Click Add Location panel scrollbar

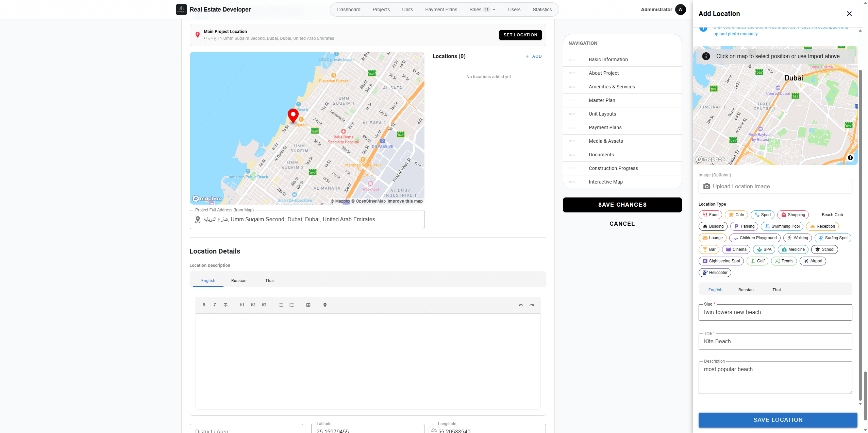pos(860,235)
